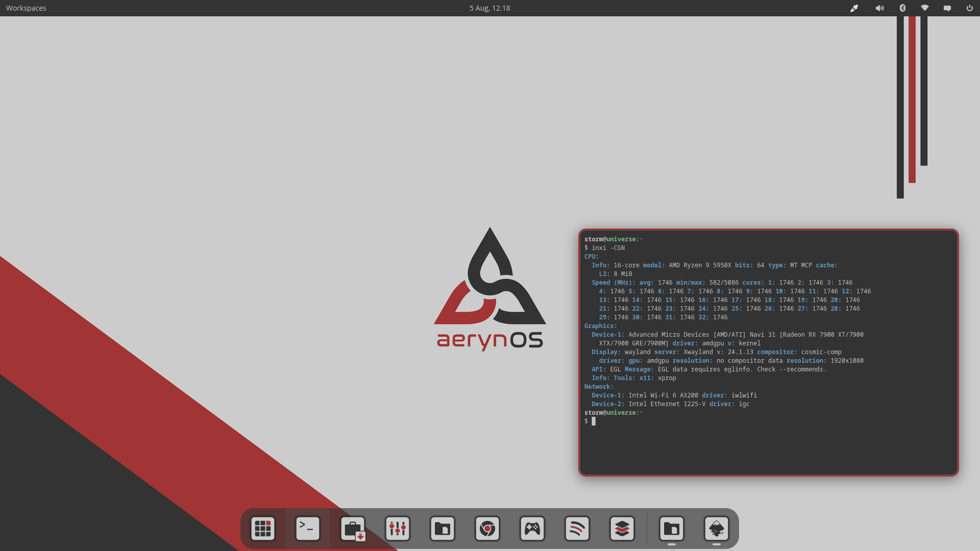Click the aerynOS logo on desktop
This screenshot has height=551, width=980.
[490, 289]
